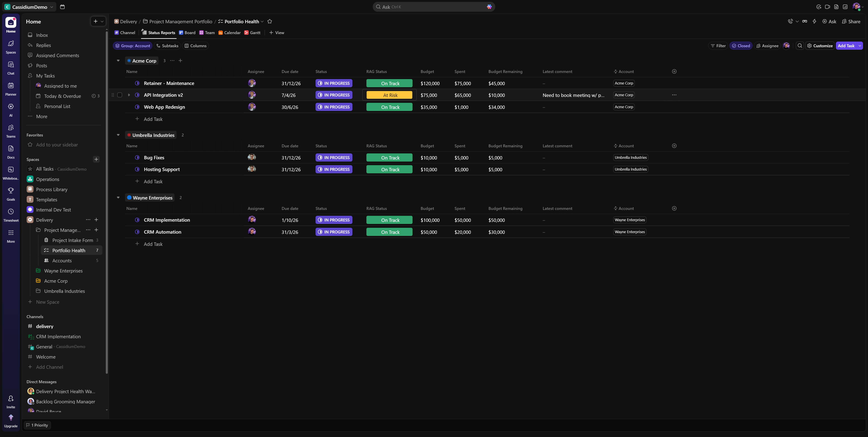
Task: Collapse the Acme Corp group
Action: click(x=118, y=61)
